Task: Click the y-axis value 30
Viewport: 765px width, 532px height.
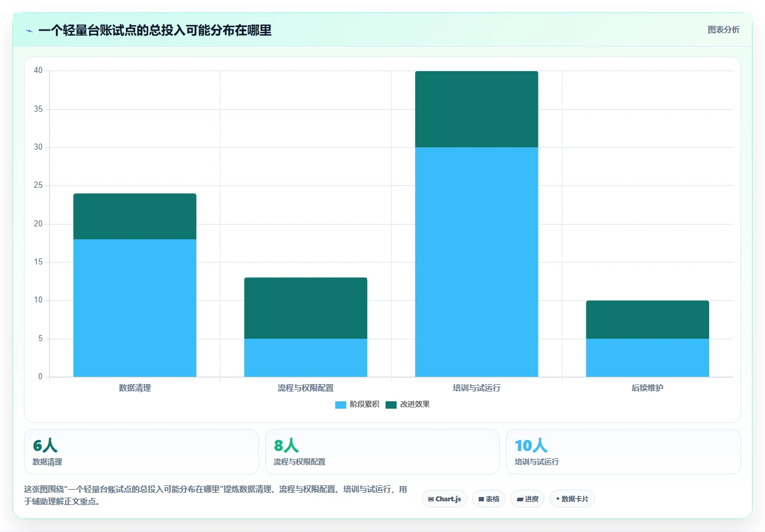Action: pyautogui.click(x=38, y=147)
